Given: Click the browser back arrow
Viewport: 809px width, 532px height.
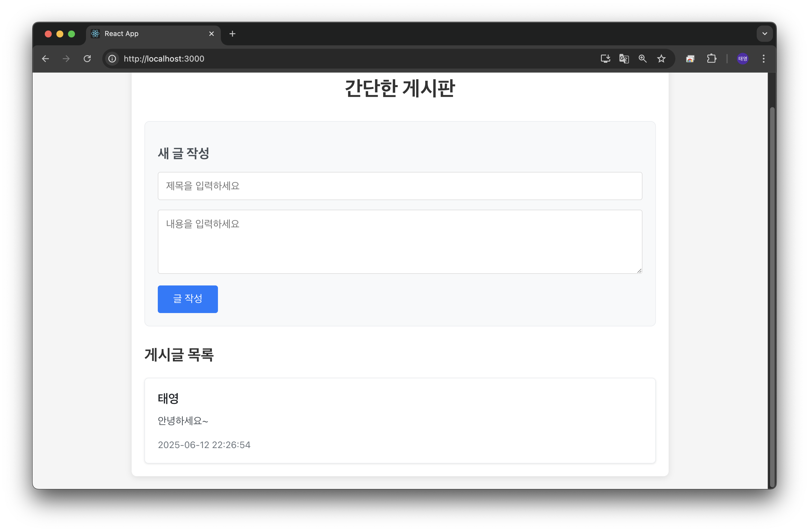Looking at the screenshot, I should click(46, 59).
